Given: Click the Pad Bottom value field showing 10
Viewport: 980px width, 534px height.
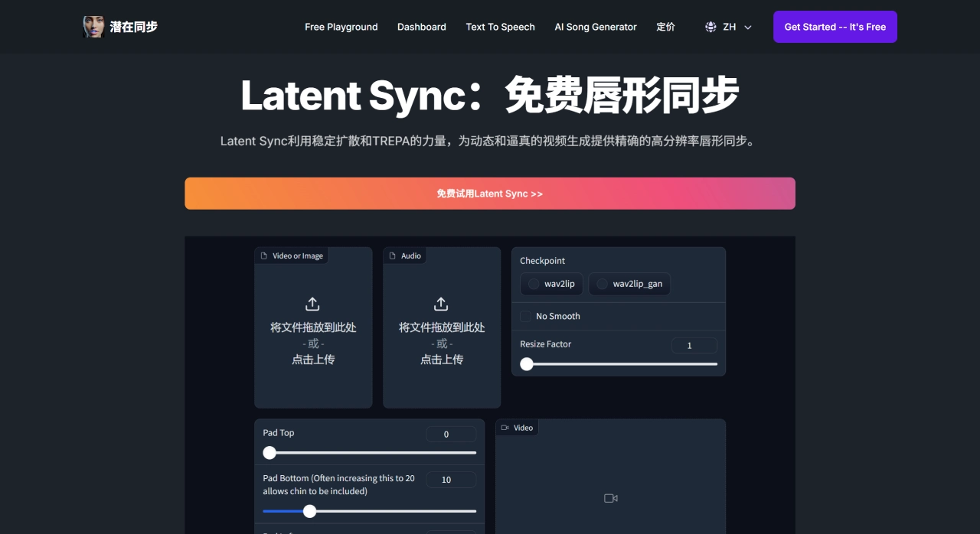Looking at the screenshot, I should click(x=451, y=480).
